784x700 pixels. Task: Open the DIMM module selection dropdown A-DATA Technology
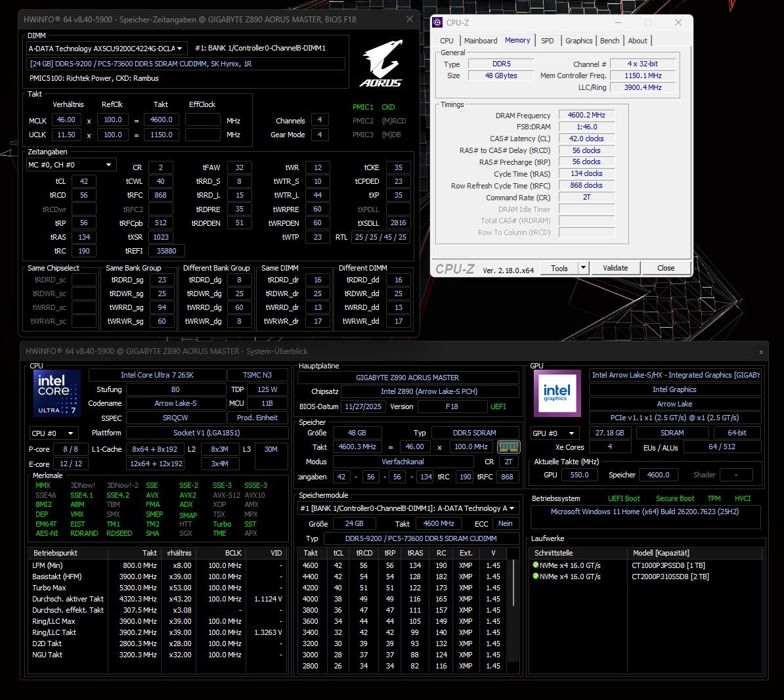[x=106, y=49]
